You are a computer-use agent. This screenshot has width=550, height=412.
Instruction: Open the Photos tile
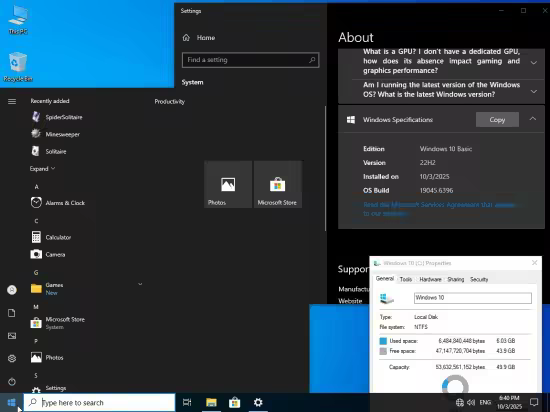pyautogui.click(x=228, y=184)
